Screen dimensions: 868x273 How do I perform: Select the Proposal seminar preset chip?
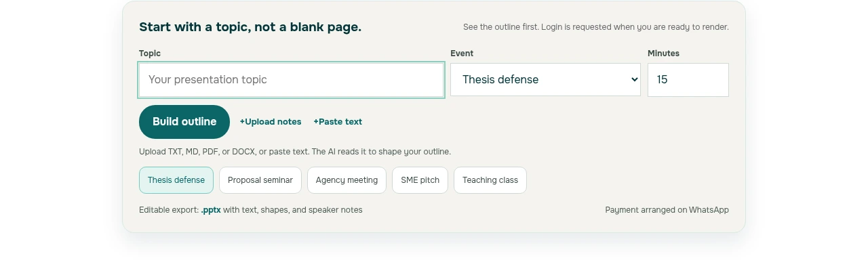[x=260, y=180]
